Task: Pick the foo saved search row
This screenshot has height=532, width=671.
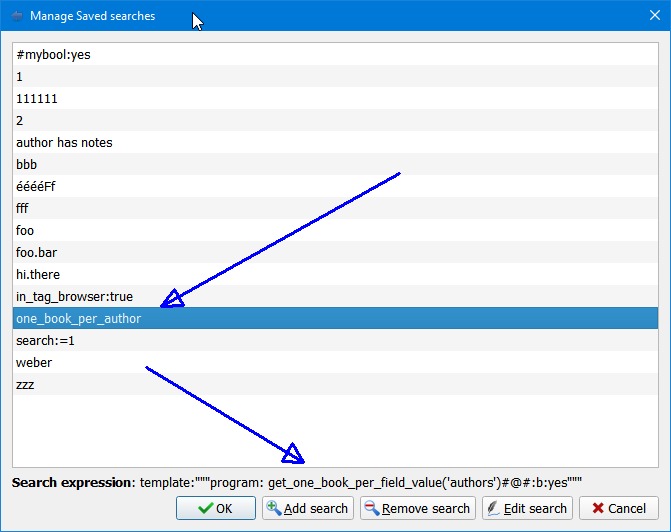Action: tap(335, 230)
